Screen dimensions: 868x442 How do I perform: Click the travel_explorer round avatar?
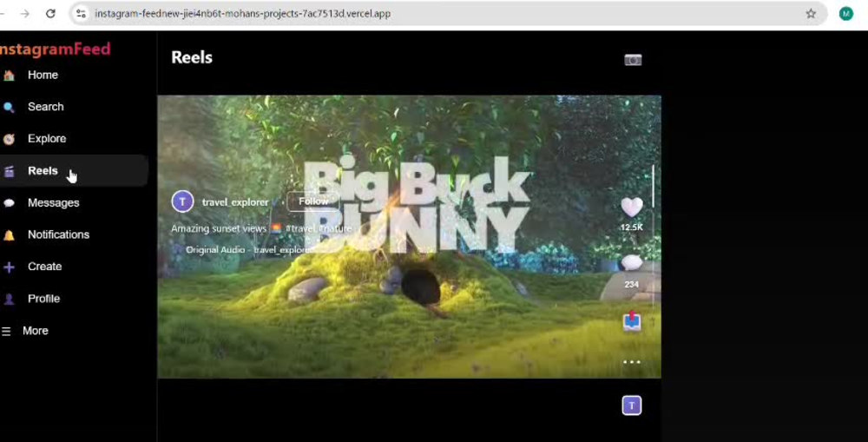click(182, 201)
